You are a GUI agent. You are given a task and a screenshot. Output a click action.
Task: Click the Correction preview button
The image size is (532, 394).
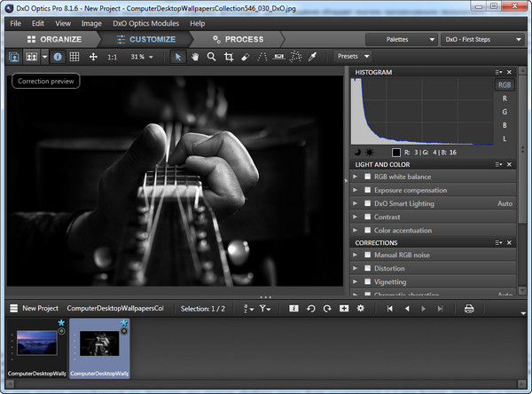46,81
